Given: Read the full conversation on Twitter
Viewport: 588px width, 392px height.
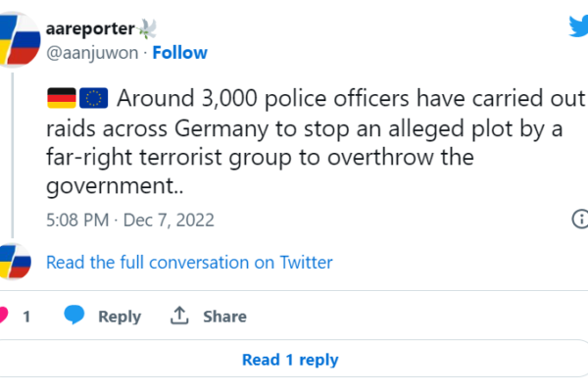Looking at the screenshot, I should point(189,263).
